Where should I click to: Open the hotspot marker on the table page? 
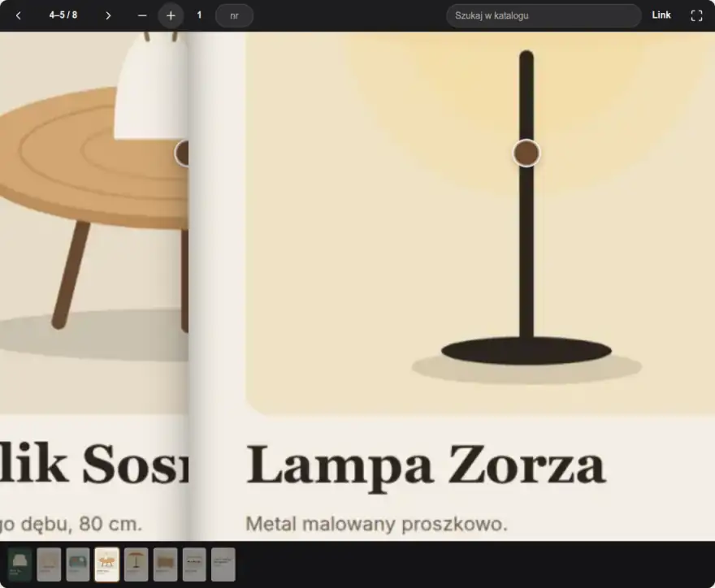click(182, 153)
